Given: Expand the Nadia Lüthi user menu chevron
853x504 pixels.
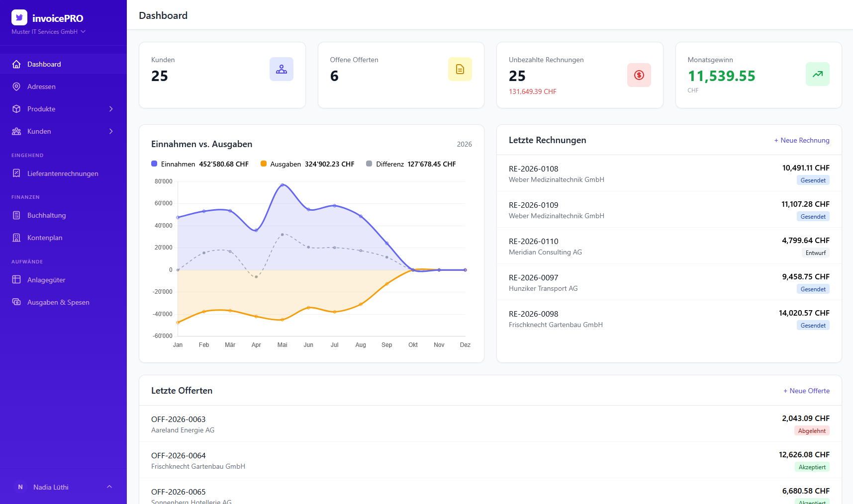Looking at the screenshot, I should pyautogui.click(x=109, y=487).
